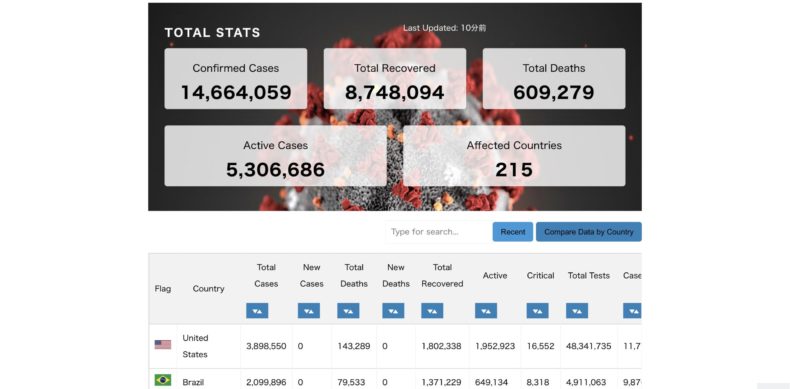This screenshot has width=790, height=389.
Task: Click Brazil critical value 8,318
Action: pos(538,382)
